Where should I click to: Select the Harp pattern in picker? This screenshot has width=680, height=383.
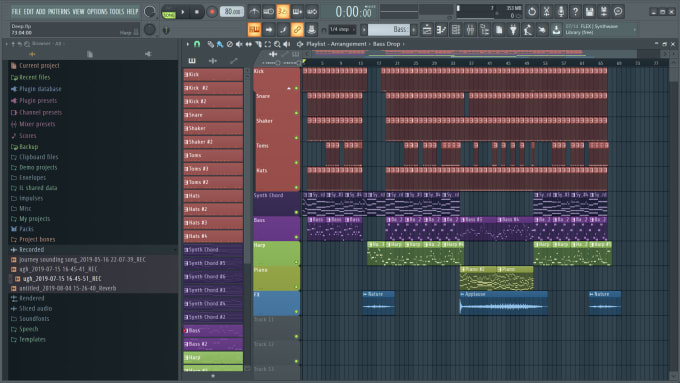(213, 357)
